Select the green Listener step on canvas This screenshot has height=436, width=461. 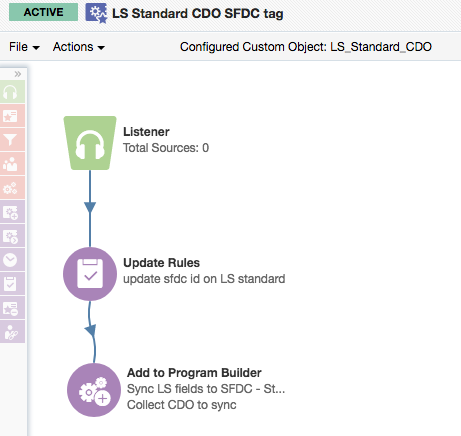coord(90,143)
